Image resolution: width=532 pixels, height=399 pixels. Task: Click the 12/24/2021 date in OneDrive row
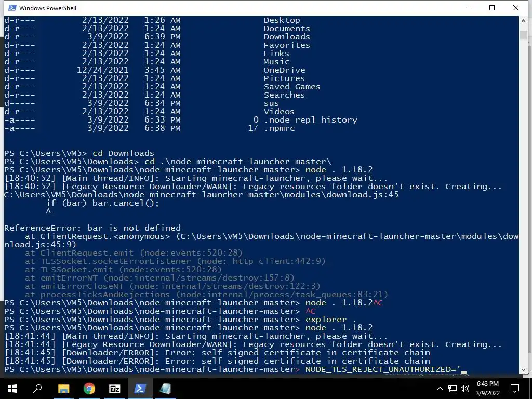tap(102, 70)
